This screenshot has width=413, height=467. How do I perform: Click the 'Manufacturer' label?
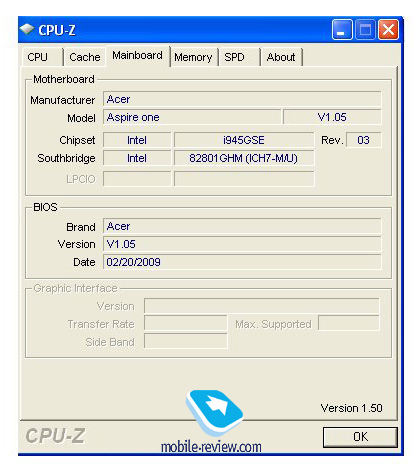pyautogui.click(x=63, y=100)
